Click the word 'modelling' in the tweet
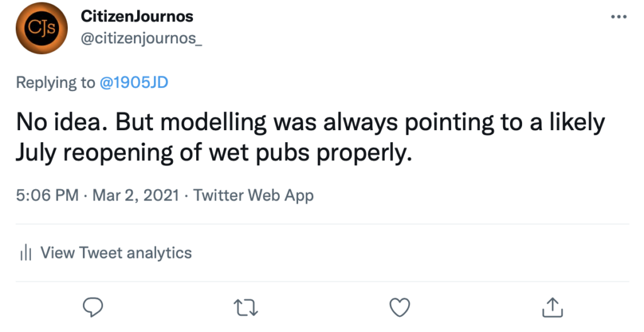Image resolution: width=644 pixels, height=332 pixels. (214, 123)
